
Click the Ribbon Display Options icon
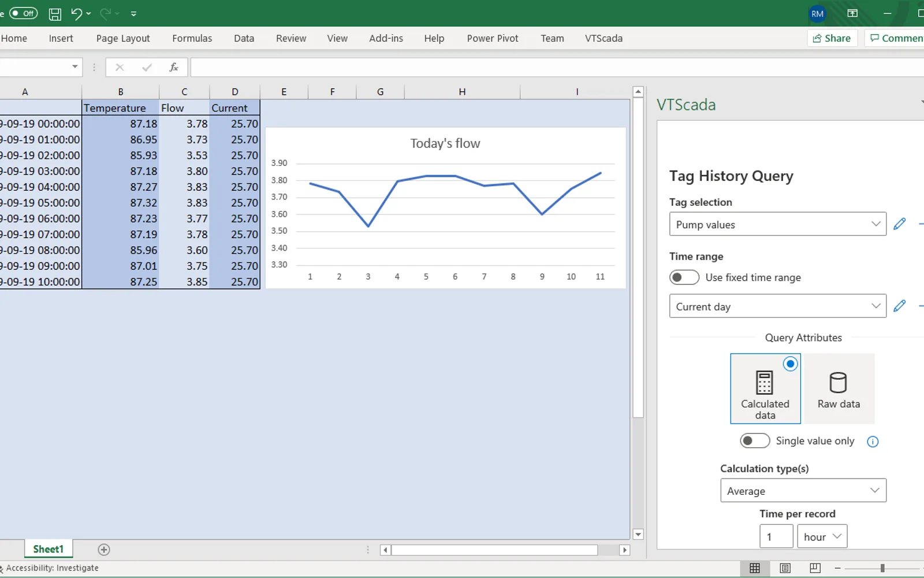(x=852, y=13)
